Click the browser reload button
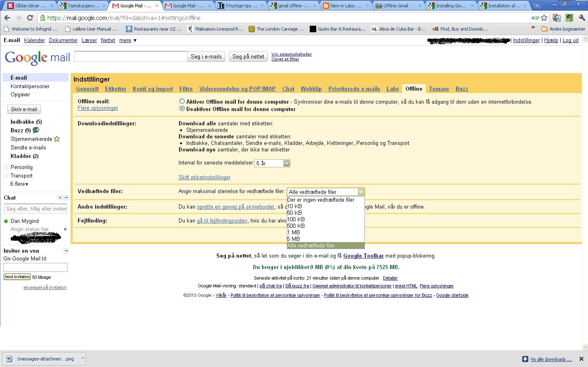Image resolution: width=588 pixels, height=367 pixels. [30, 18]
